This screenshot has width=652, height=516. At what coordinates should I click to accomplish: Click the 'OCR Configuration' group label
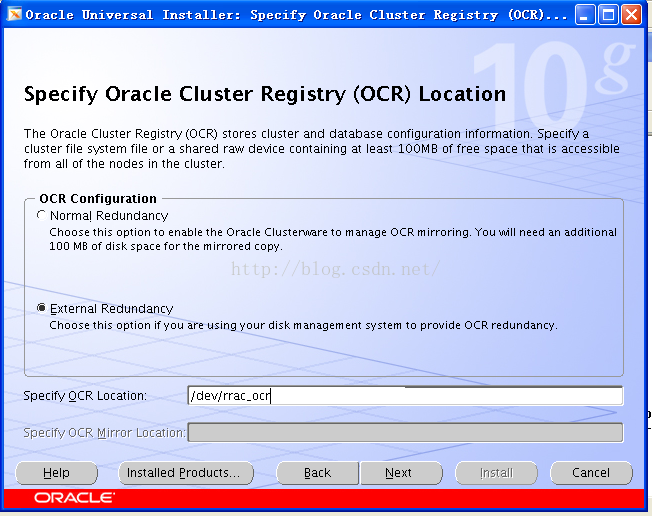click(x=98, y=199)
